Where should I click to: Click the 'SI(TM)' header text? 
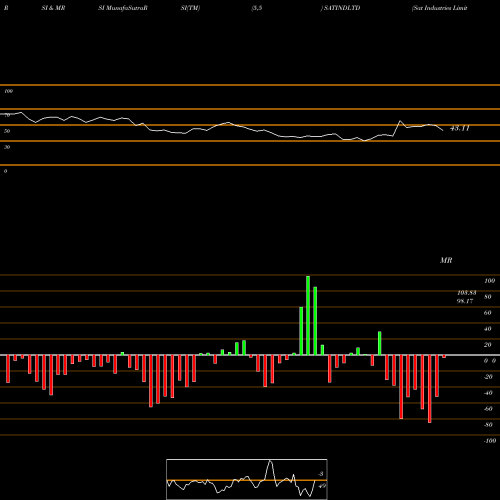[x=190, y=8]
